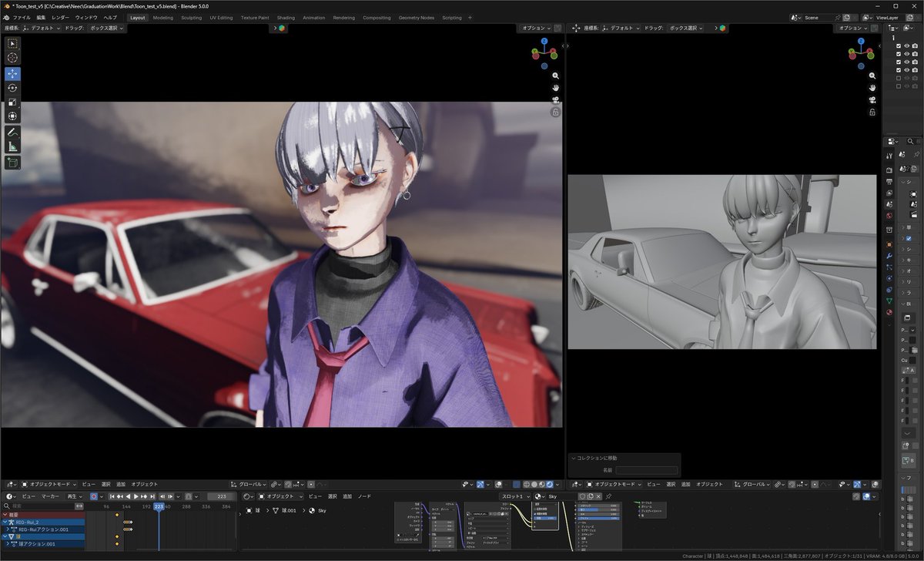Open the Render menu
This screenshot has height=561, width=924.
point(60,17)
